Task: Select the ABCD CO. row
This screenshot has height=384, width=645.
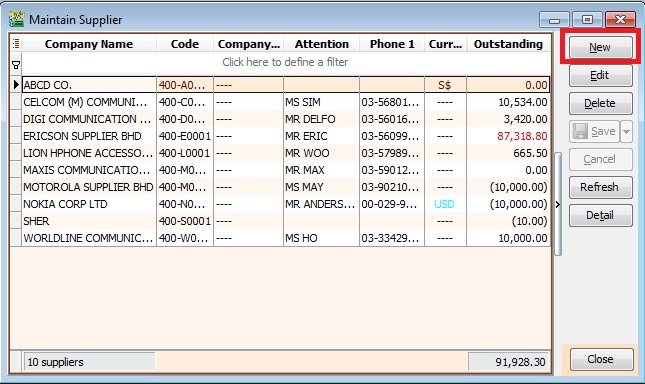Action: tap(285, 85)
